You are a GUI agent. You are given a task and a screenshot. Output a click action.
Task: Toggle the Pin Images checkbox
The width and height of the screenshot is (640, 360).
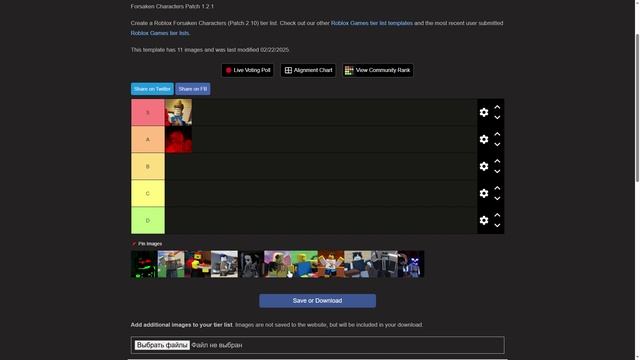tap(134, 244)
